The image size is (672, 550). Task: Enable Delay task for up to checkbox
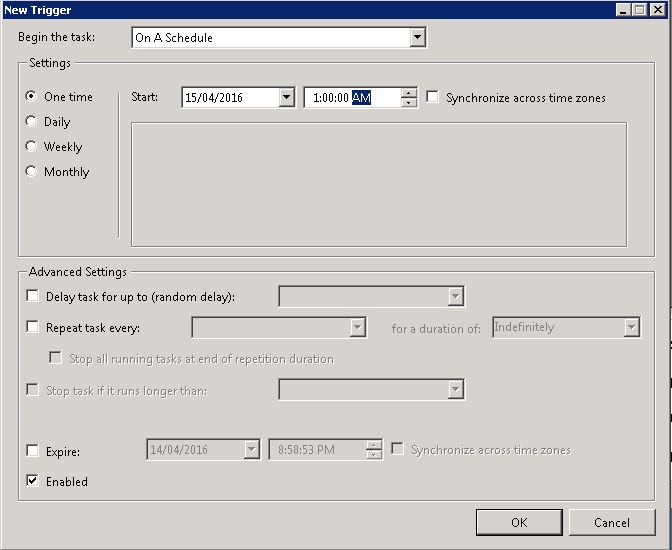[33, 296]
